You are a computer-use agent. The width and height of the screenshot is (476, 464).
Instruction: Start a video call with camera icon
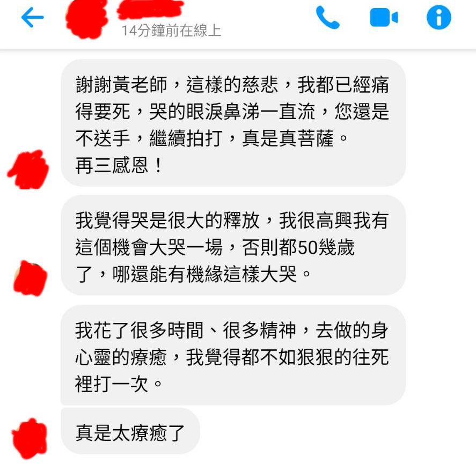[384, 18]
